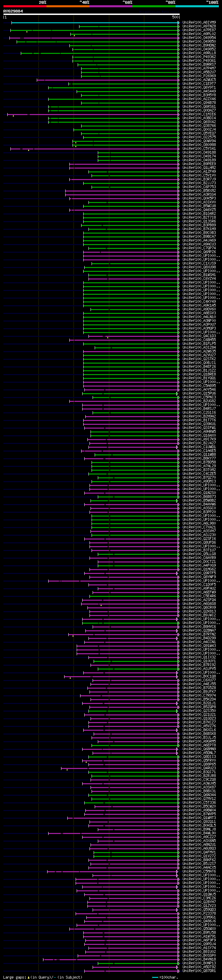The height and width of the screenshot is (980, 222).
Task: Click the purple alignment bar for UniRef100_O49954
Action: pos(94,38)
